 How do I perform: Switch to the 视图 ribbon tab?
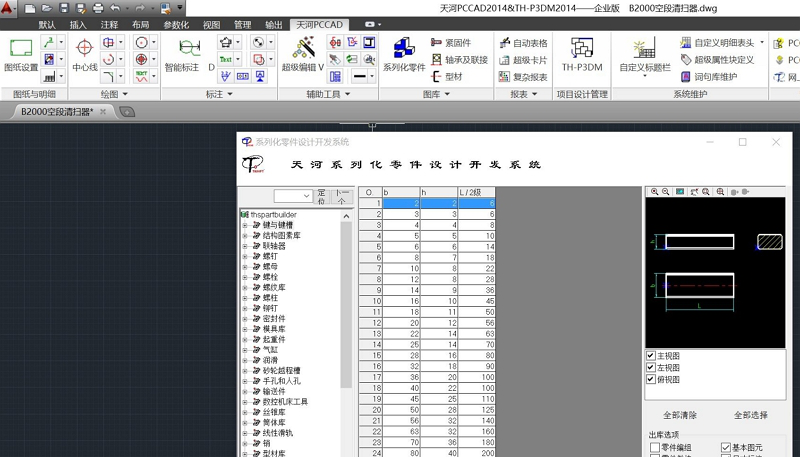click(211, 24)
